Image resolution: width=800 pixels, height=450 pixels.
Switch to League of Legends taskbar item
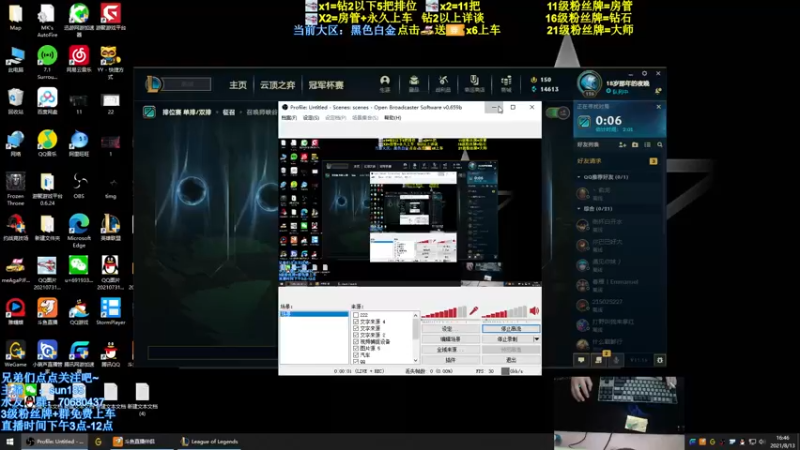[210, 442]
